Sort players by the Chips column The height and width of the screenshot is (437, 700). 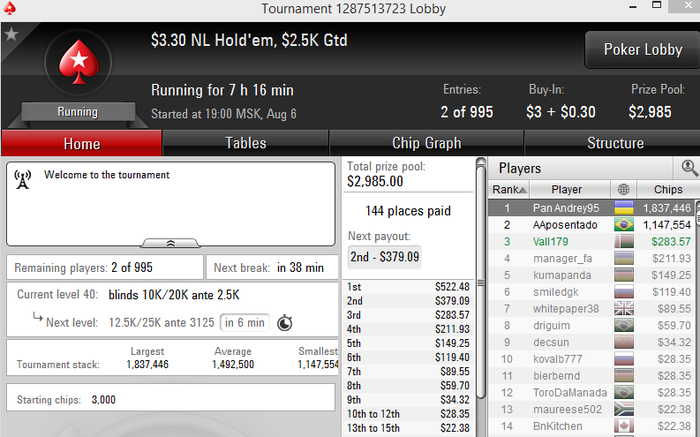click(x=668, y=189)
